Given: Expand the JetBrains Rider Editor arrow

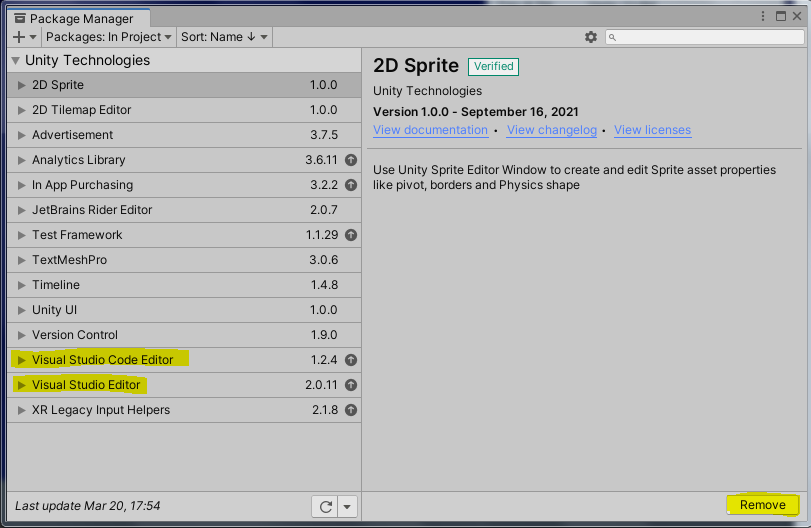Looking at the screenshot, I should [21, 210].
